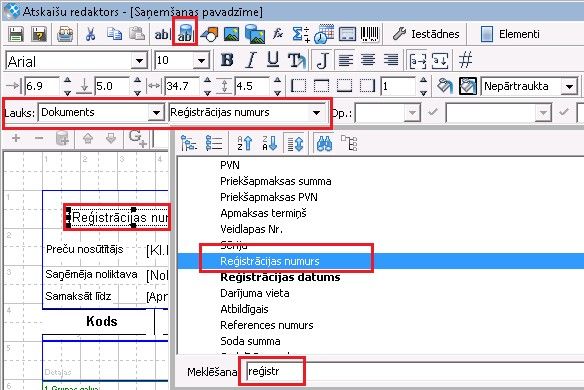Open the Elementi panel

(x=510, y=34)
